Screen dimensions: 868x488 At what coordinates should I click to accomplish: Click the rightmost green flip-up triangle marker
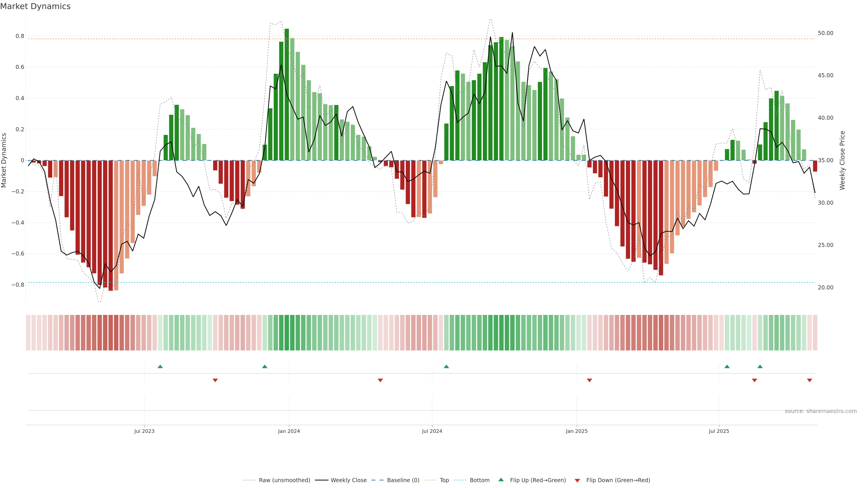pyautogui.click(x=760, y=366)
